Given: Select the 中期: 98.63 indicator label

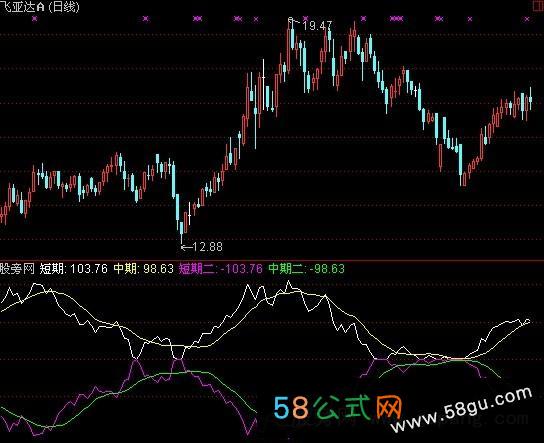Looking at the screenshot, I should (144, 269).
